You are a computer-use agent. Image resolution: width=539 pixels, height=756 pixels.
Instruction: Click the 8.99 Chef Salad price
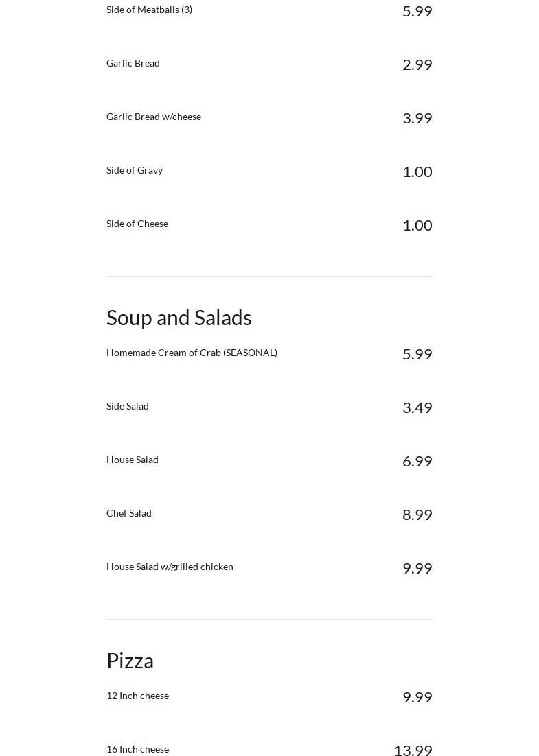pos(417,515)
